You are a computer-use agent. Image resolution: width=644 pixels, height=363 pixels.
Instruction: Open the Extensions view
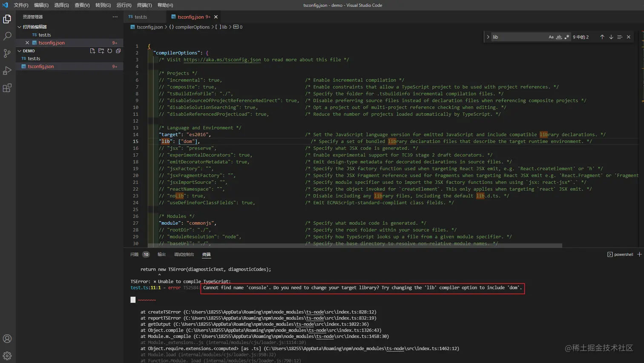[7, 88]
